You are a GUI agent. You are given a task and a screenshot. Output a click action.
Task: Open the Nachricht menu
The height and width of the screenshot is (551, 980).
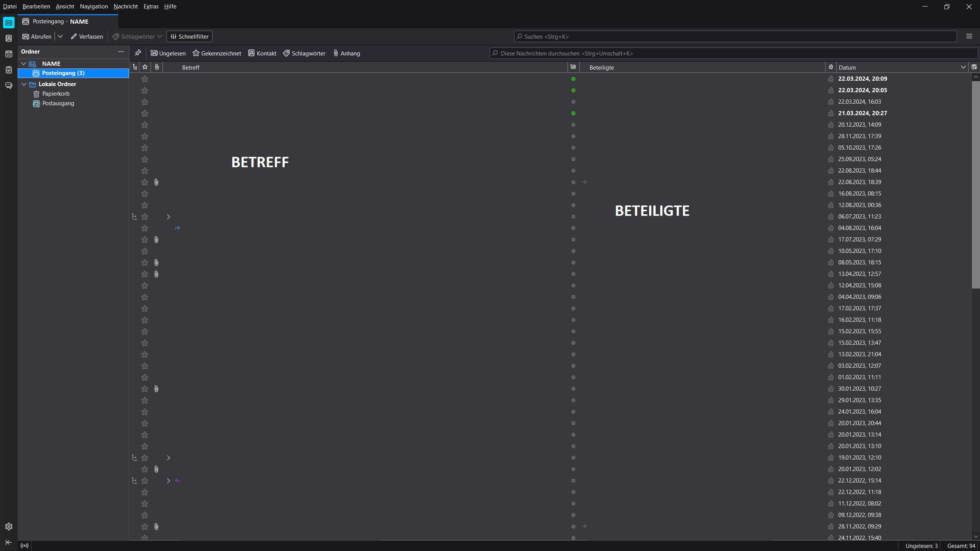tap(126, 7)
